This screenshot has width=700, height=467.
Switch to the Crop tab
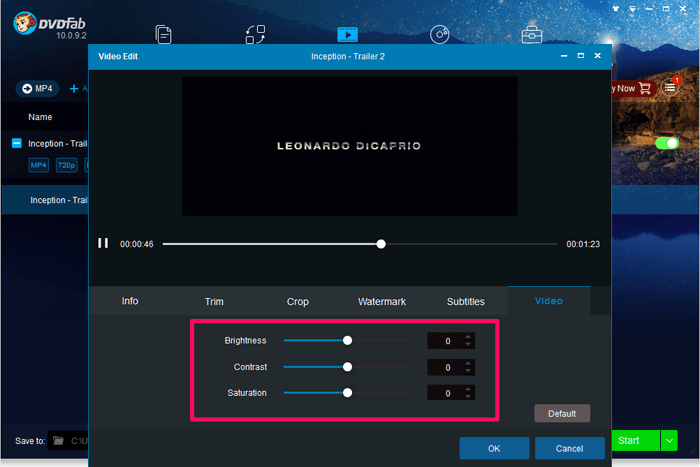click(298, 302)
